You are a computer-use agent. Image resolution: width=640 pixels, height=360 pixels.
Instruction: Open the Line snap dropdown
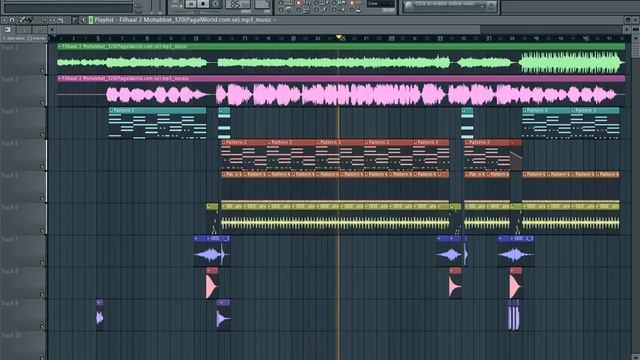point(380,4)
